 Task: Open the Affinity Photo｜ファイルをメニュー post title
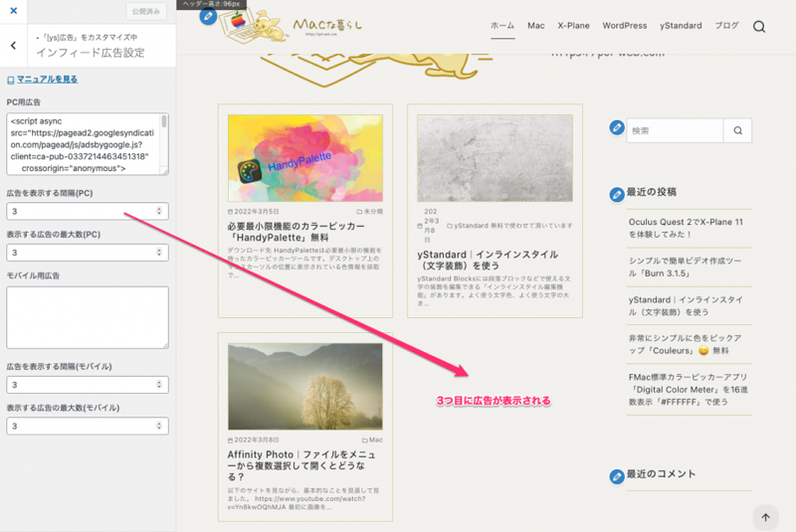pos(301,465)
